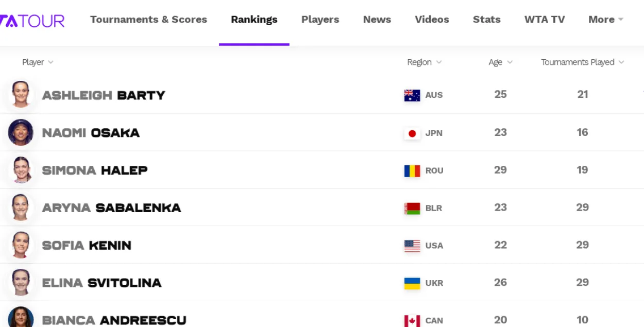Click the Canada flag icon
Screen dimensions: 644x327
click(x=412, y=321)
